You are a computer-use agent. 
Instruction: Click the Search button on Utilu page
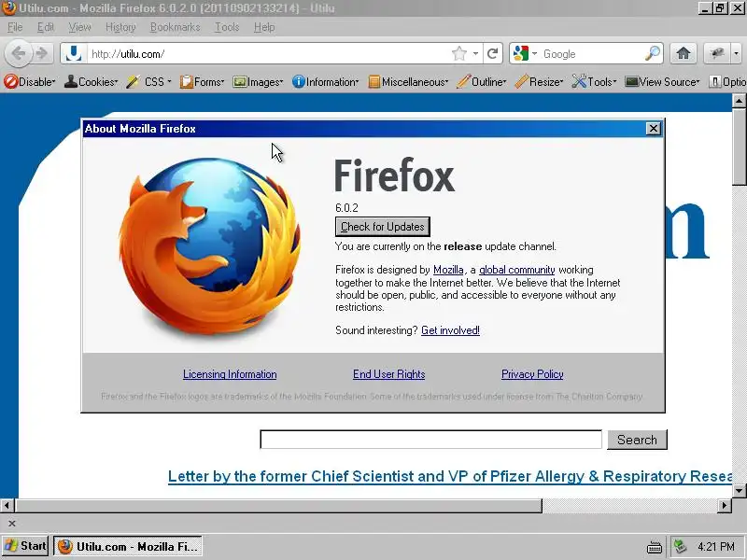point(637,440)
